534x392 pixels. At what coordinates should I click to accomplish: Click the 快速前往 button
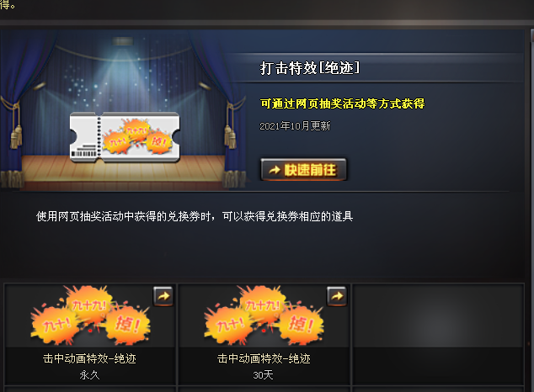(x=303, y=169)
